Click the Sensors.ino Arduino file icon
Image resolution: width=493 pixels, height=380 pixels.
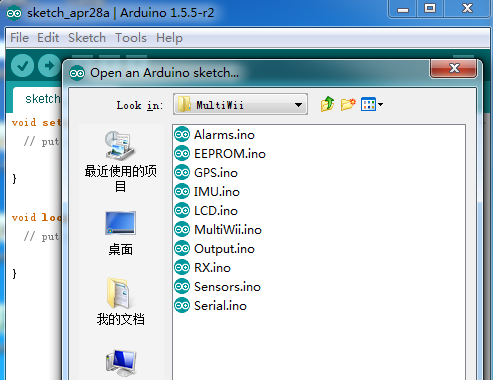coord(182,287)
